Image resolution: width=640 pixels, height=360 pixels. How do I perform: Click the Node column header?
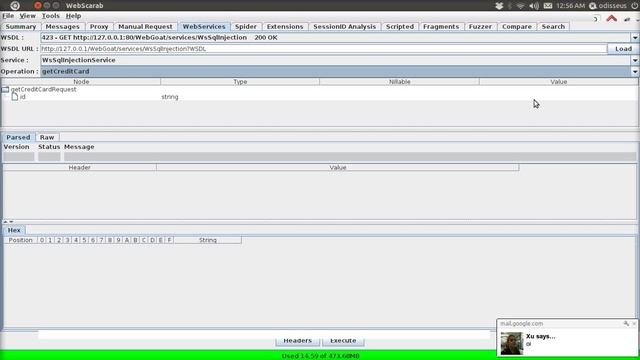[x=81, y=82]
